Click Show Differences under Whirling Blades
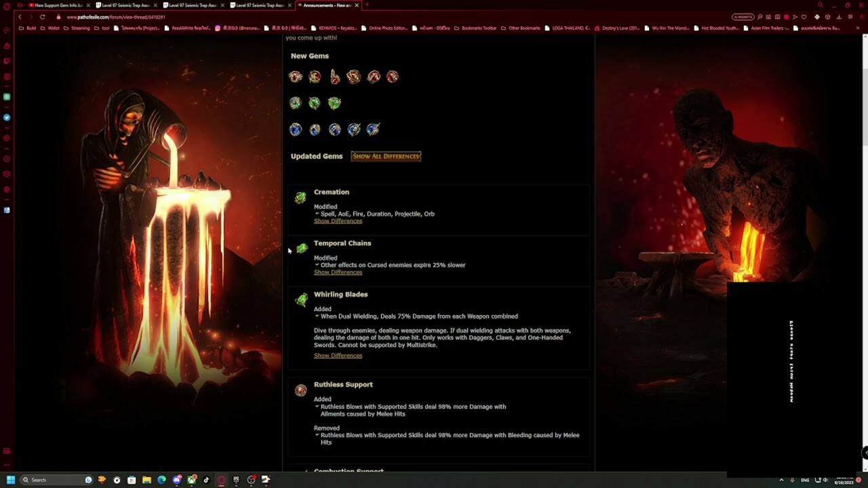The image size is (868, 488). (338, 356)
